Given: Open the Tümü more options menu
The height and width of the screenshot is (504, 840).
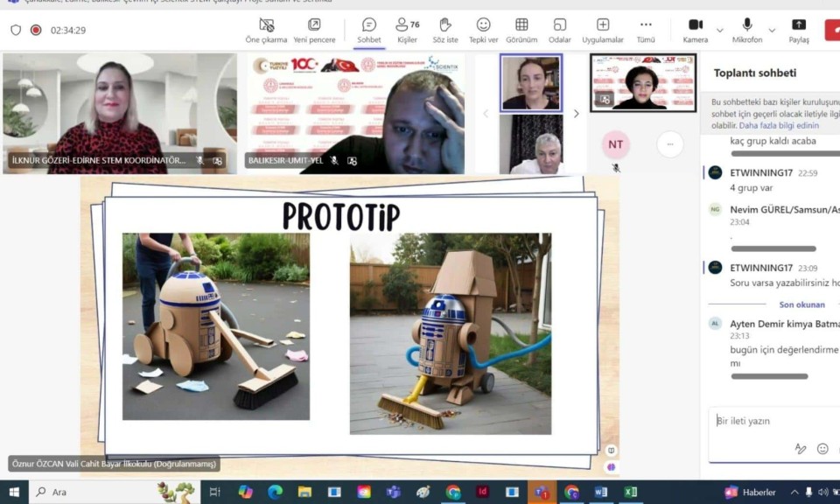Looking at the screenshot, I should [x=646, y=31].
